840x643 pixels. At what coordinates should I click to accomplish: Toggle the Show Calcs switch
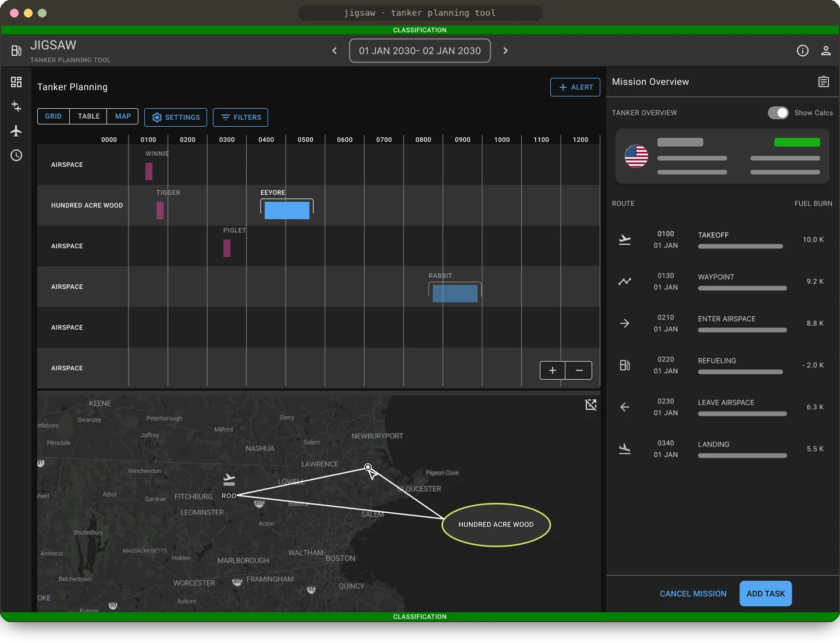[x=778, y=113]
